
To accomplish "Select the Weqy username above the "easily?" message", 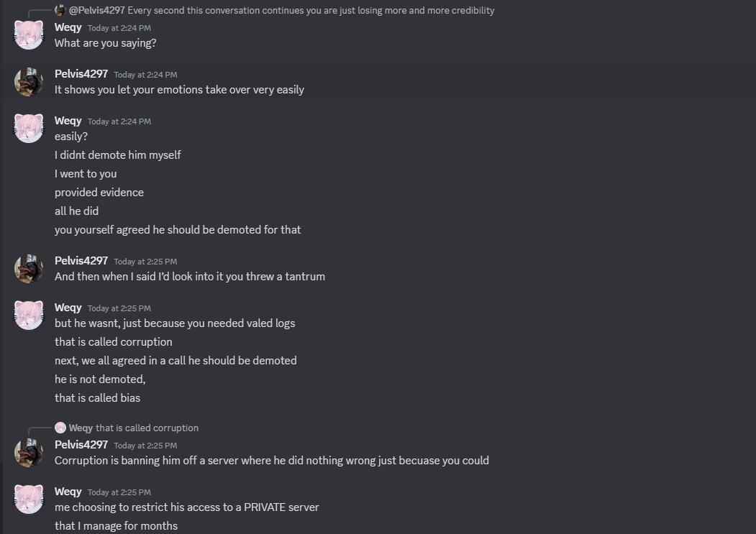I will pyautogui.click(x=68, y=121).
